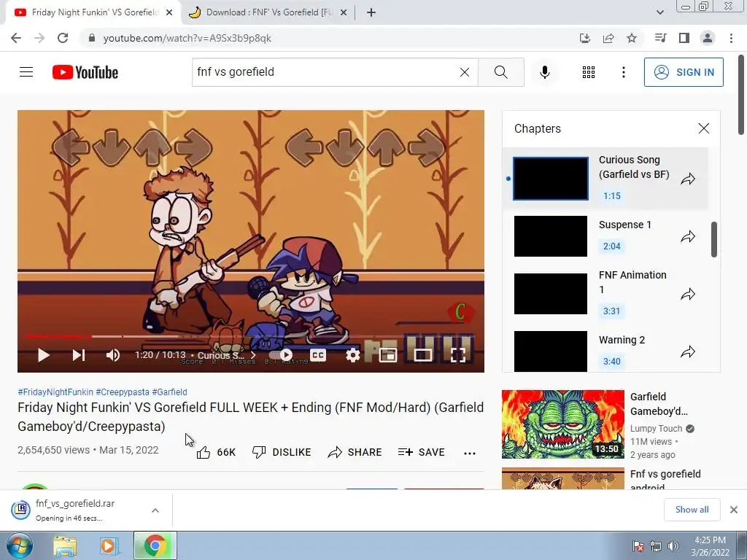Open Garfield Gameboy'd recommended video thumbnail

pos(562,424)
